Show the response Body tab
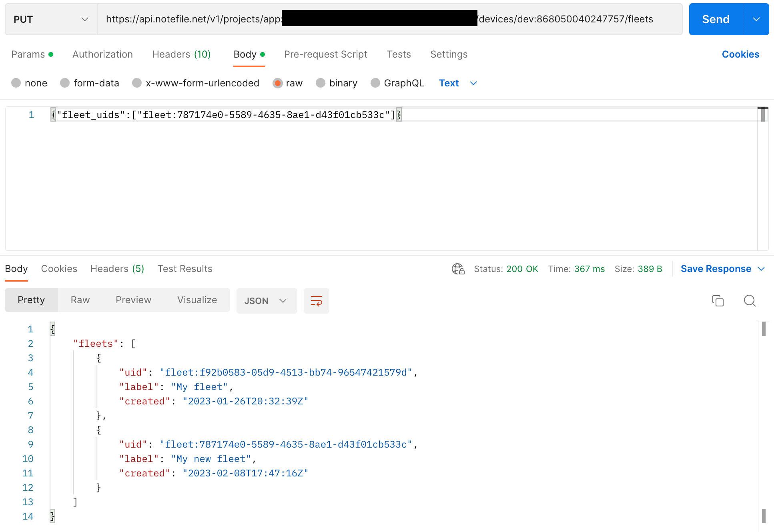 pos(16,269)
